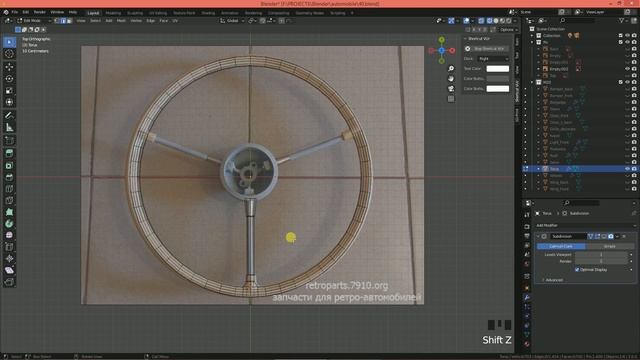Open the viewport Options dropdown
The image size is (640, 360).
(x=509, y=29)
